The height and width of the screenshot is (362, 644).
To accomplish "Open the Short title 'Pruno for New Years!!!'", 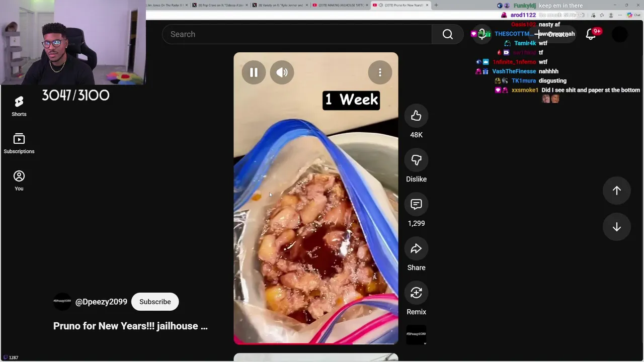I will coord(130,326).
